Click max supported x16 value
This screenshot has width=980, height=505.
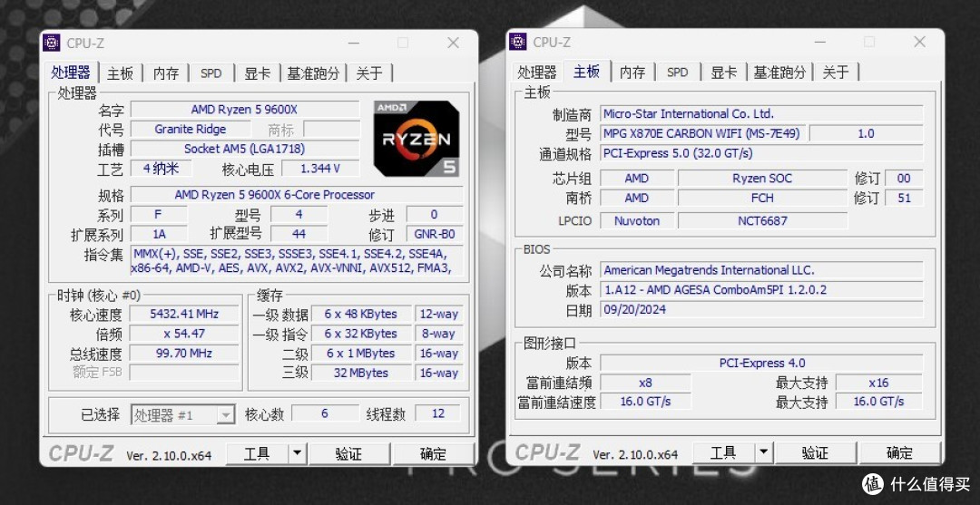(x=878, y=383)
